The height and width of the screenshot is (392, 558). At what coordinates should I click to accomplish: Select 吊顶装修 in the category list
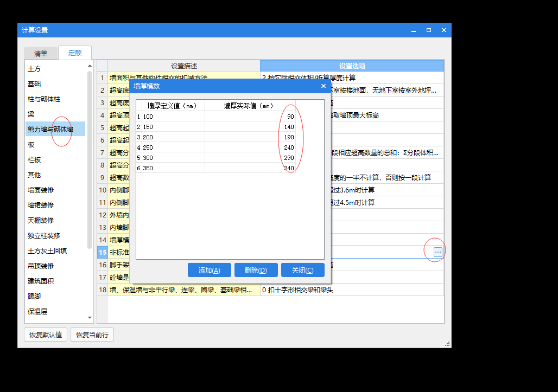point(55,266)
